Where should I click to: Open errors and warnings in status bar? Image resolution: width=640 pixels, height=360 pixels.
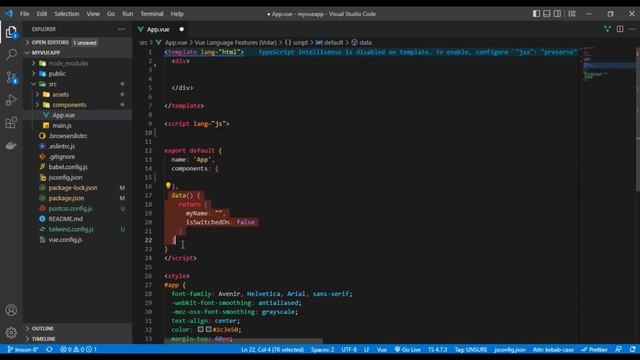[x=78, y=349]
